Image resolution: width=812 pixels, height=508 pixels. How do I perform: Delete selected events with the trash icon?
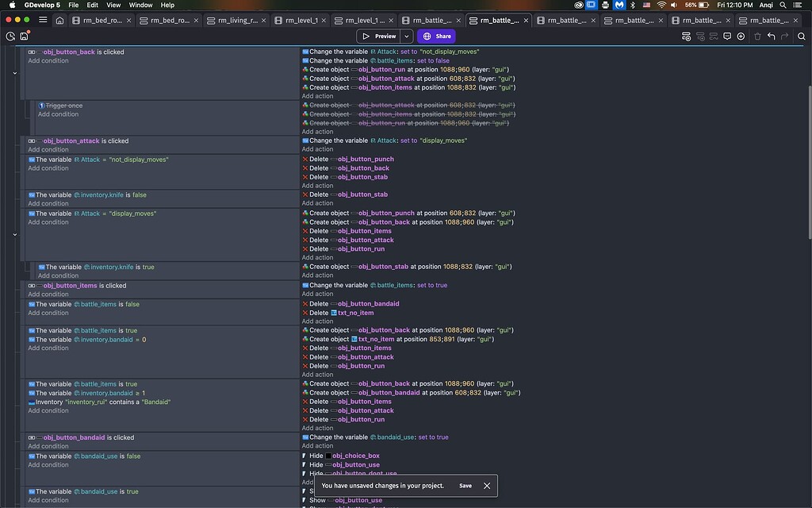click(758, 37)
